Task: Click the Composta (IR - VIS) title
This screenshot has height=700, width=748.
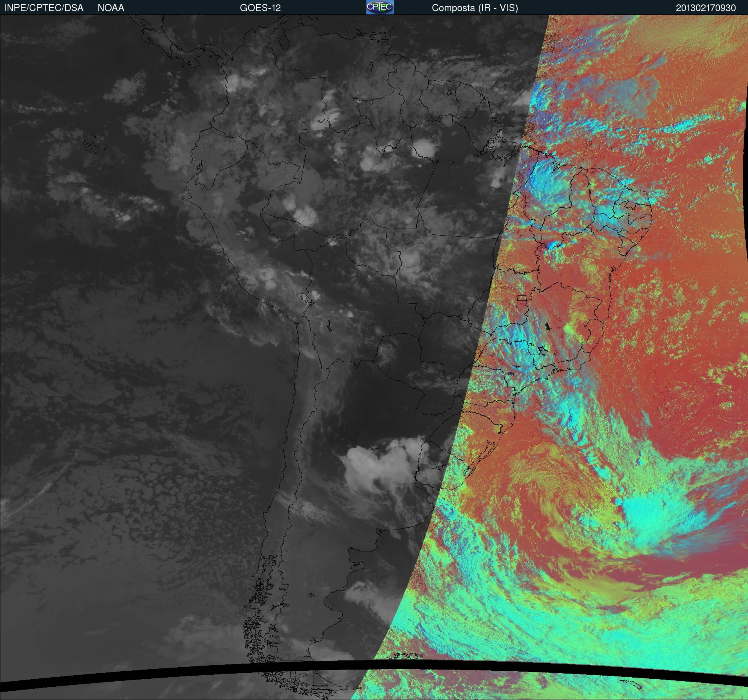Action: 475,8
